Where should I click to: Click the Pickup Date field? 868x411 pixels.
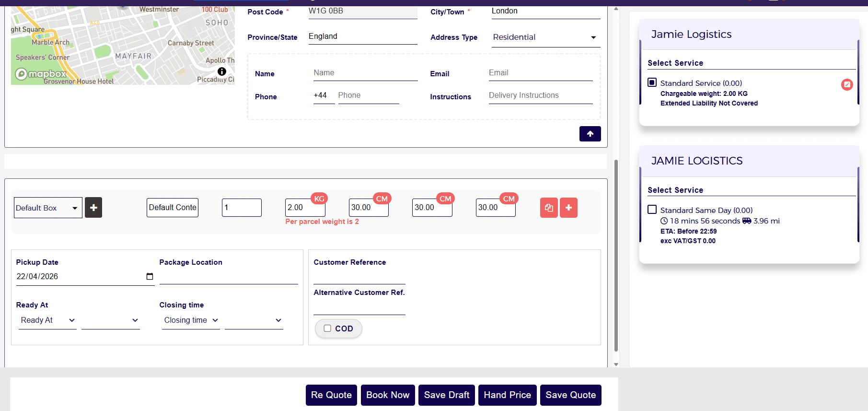coord(85,277)
